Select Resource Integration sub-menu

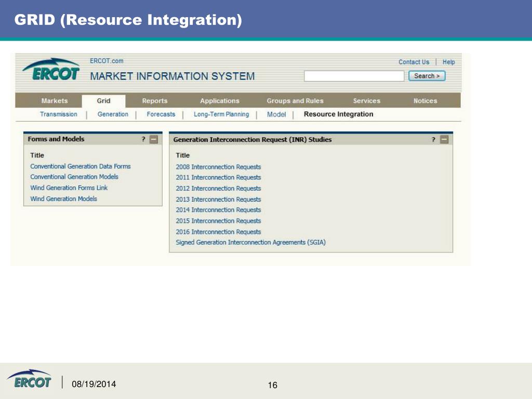(339, 114)
